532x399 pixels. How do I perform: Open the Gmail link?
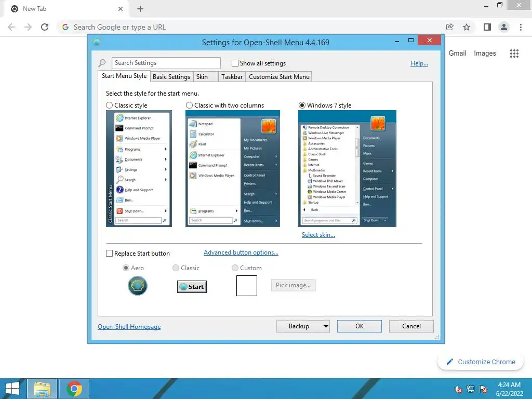pyautogui.click(x=457, y=54)
